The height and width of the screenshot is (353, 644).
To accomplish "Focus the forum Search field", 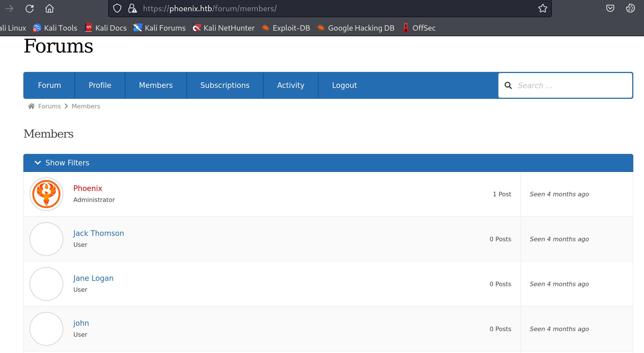I will pos(571,85).
